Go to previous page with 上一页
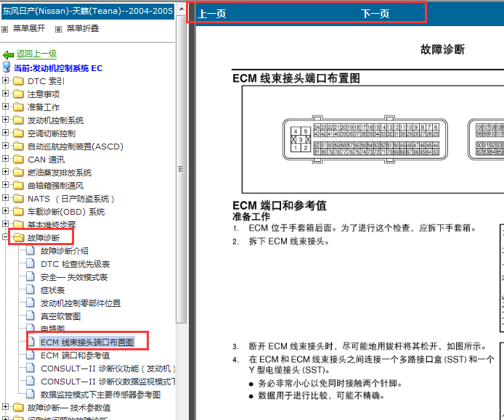504x420 pixels. point(212,14)
